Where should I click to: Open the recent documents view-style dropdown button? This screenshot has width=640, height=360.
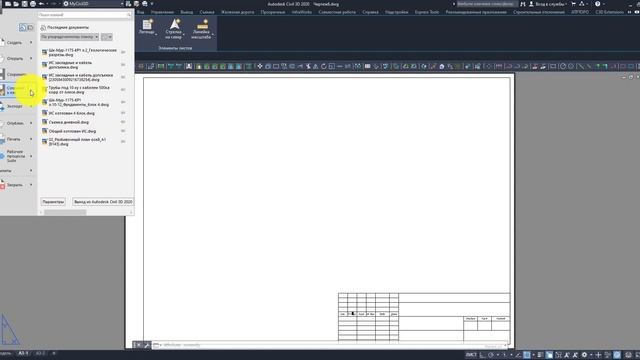coord(107,37)
